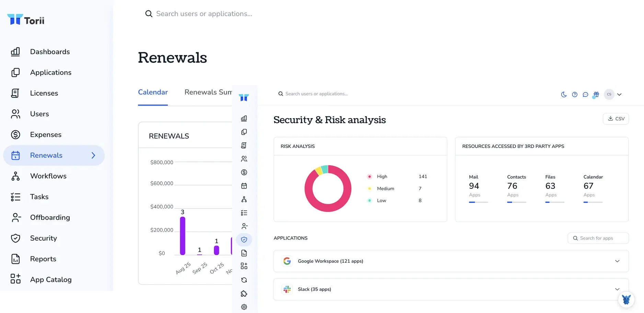Toggle the Low risk legend item

tap(381, 201)
